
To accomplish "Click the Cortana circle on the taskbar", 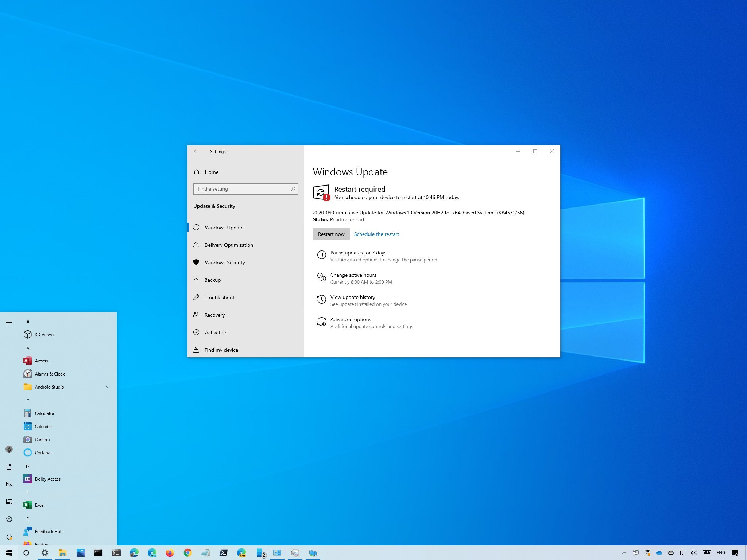I will (x=26, y=553).
